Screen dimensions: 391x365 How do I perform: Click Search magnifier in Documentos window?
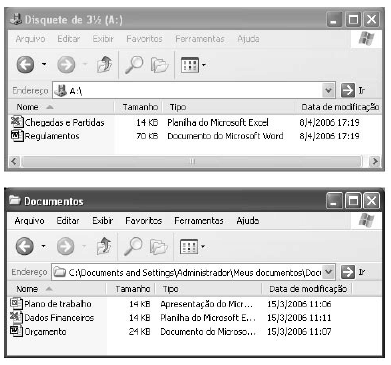coord(133,247)
